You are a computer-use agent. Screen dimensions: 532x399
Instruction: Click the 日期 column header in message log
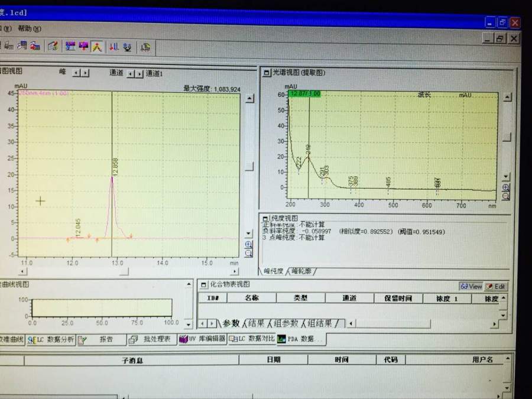[x=274, y=359]
